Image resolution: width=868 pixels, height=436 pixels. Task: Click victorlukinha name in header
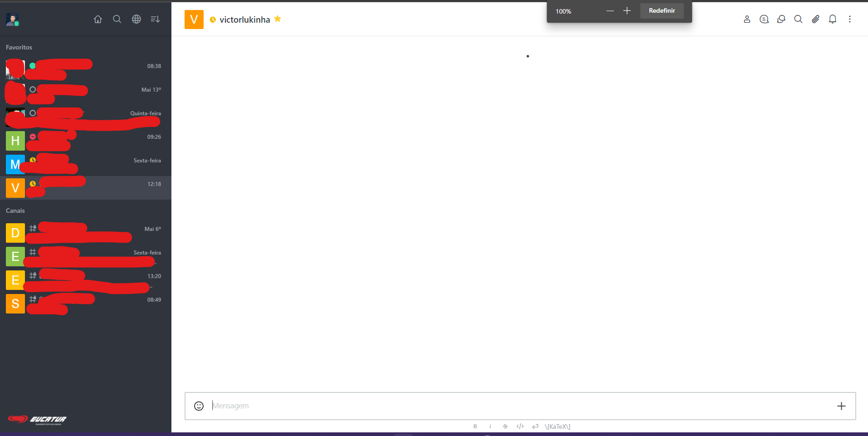click(245, 20)
